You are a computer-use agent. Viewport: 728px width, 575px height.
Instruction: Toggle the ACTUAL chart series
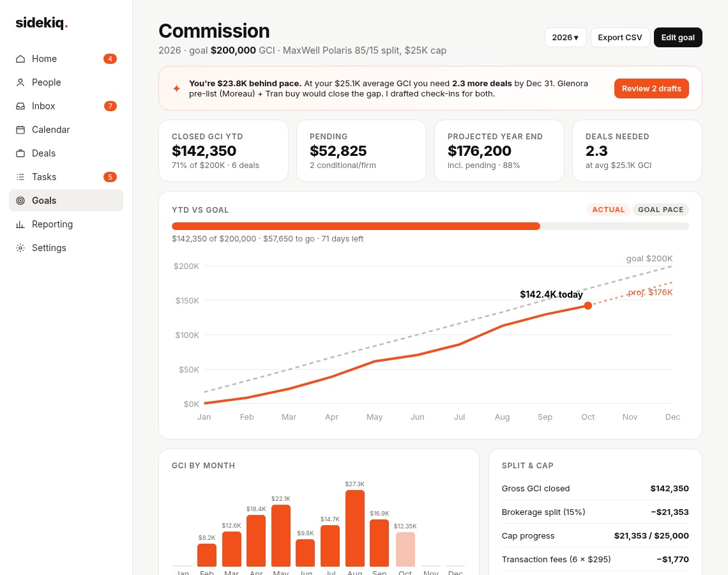click(608, 210)
